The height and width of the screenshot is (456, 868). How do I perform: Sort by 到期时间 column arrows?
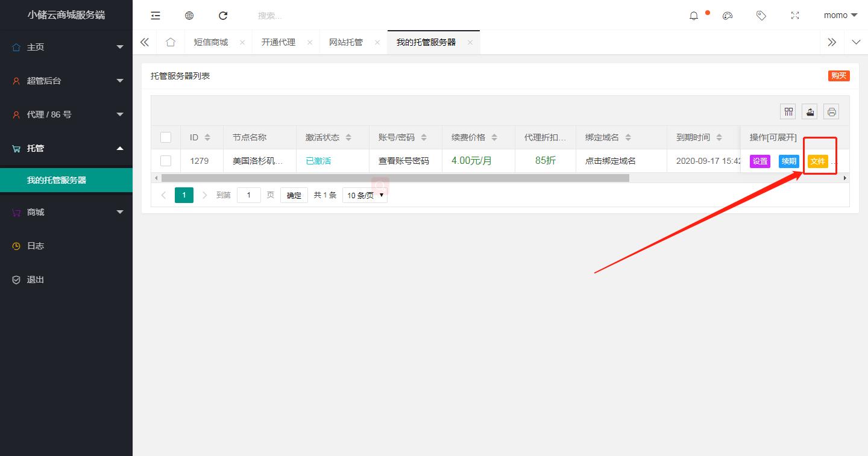pos(719,137)
